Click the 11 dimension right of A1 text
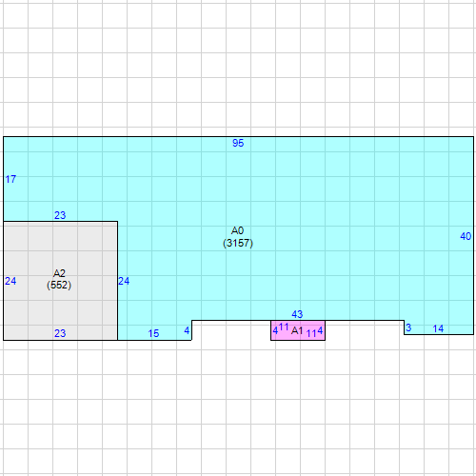The image size is (476, 476). [311, 333]
